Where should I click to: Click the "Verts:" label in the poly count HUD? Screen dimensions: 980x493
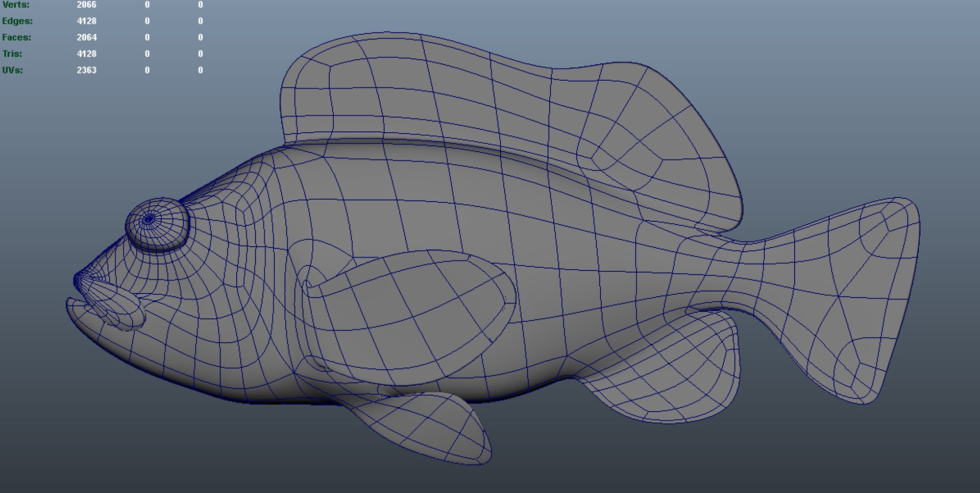point(16,5)
